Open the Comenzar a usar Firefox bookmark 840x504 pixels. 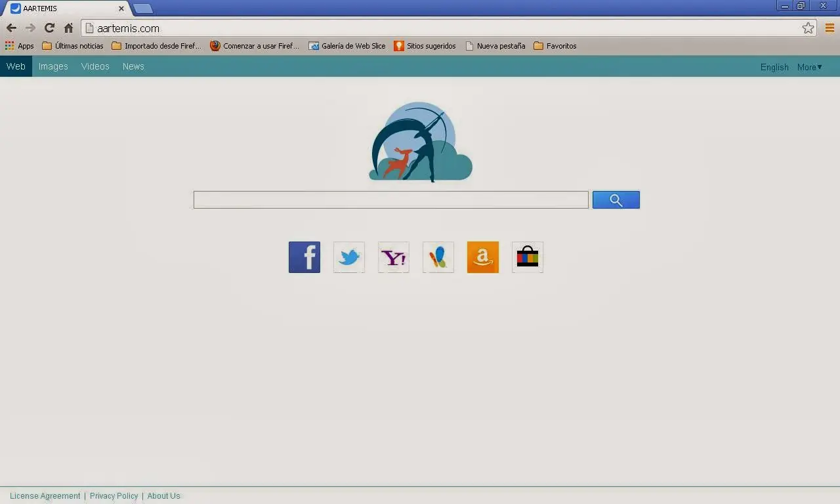pos(255,46)
